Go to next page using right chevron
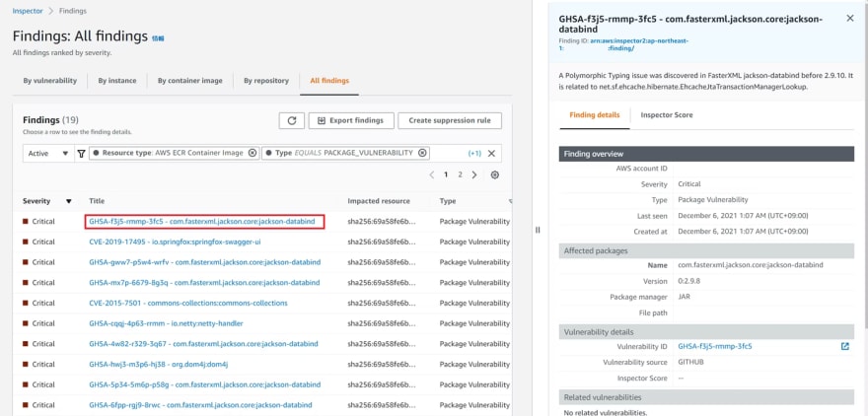The height and width of the screenshot is (416, 868). point(473,174)
